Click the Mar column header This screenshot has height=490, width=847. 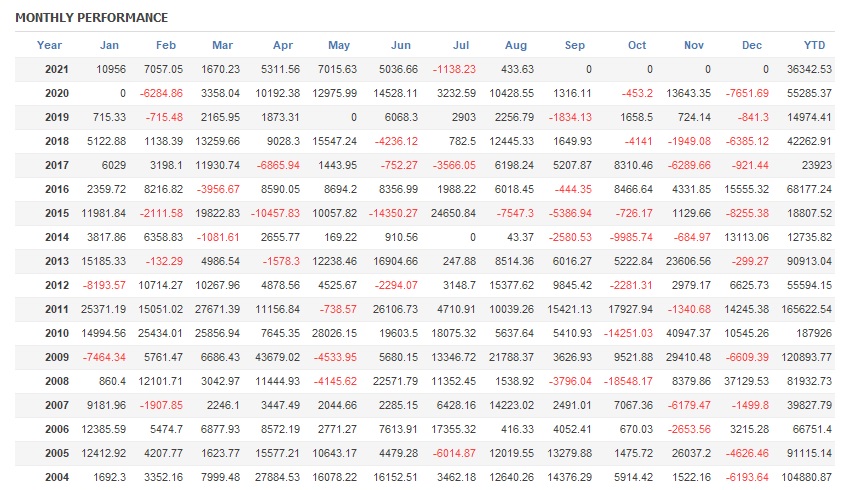(222, 45)
